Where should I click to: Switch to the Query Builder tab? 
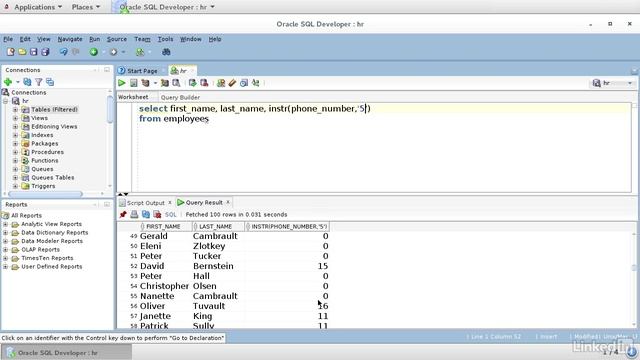point(180,97)
